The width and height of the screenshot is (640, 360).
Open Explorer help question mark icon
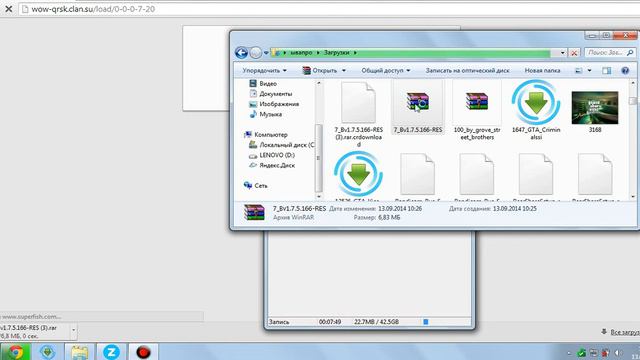click(625, 71)
